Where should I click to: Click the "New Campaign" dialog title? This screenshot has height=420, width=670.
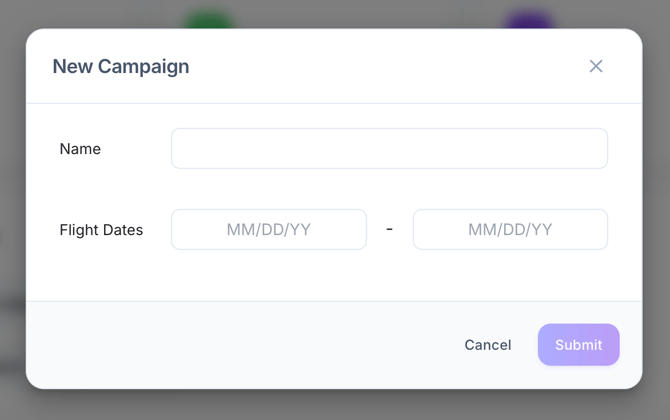tap(120, 67)
